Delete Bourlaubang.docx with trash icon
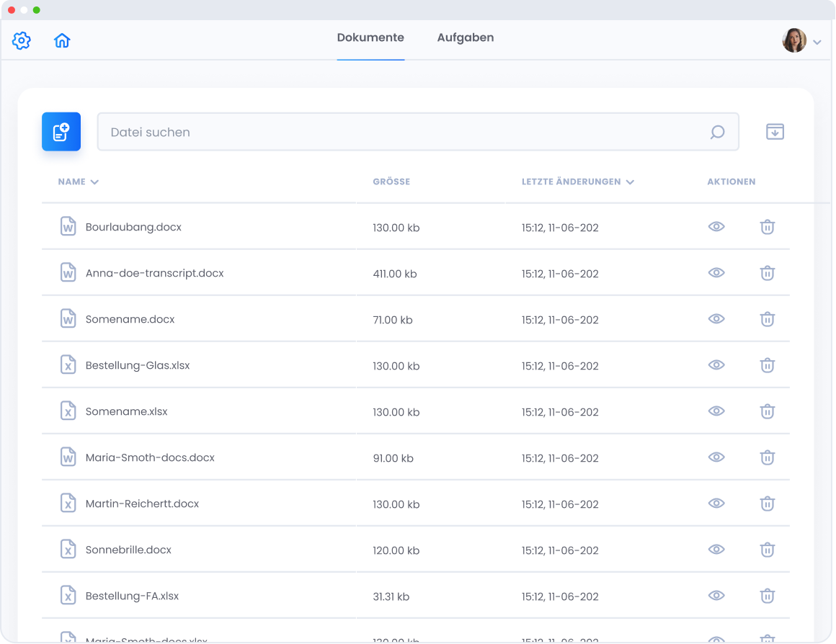 coord(768,227)
